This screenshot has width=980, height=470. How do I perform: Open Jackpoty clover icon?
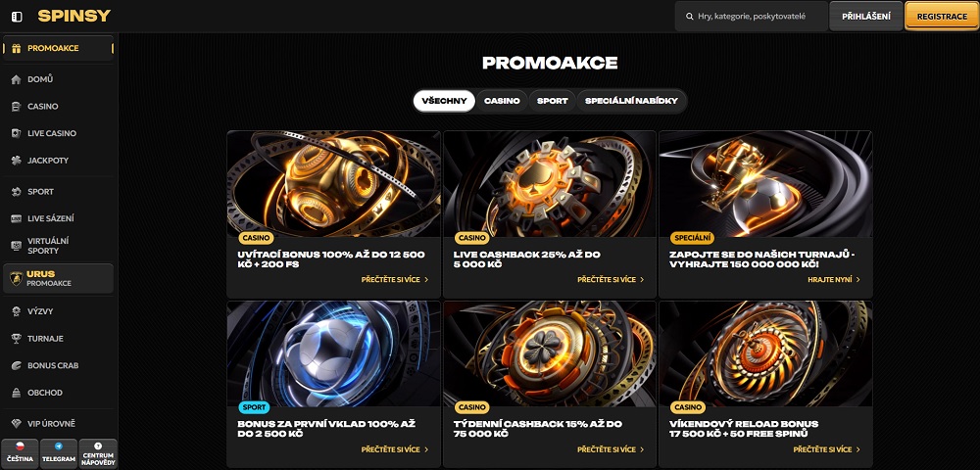[x=17, y=161]
